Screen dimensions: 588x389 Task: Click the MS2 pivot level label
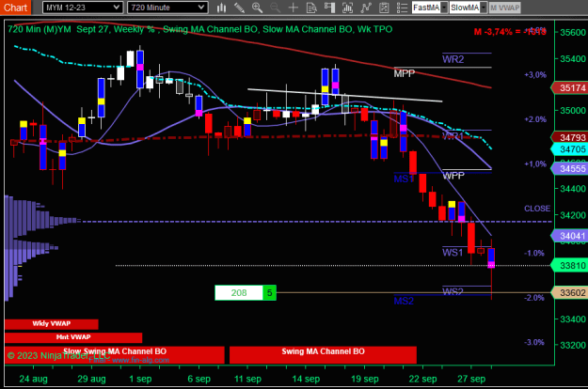[404, 301]
